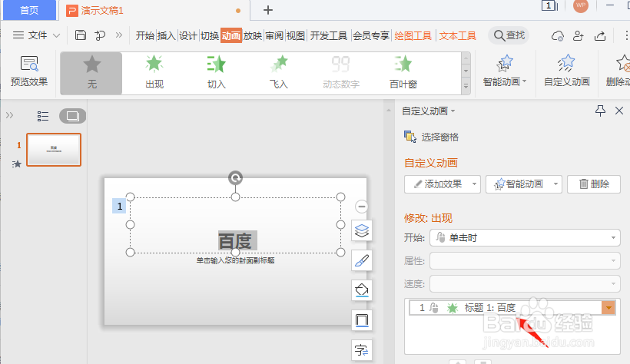Pin the custom animation pane
Viewport: 630px width, 364px height.
coord(600,111)
